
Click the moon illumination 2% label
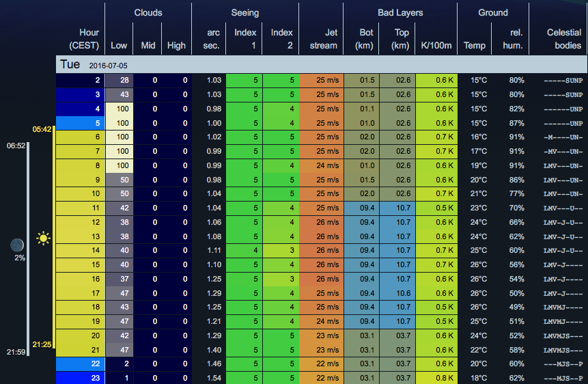pyautogui.click(x=19, y=258)
